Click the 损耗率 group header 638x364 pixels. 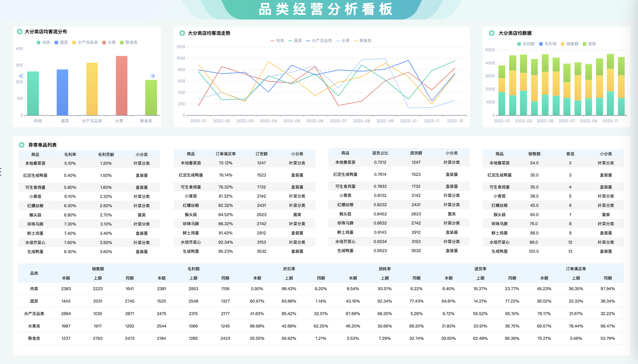point(385,269)
